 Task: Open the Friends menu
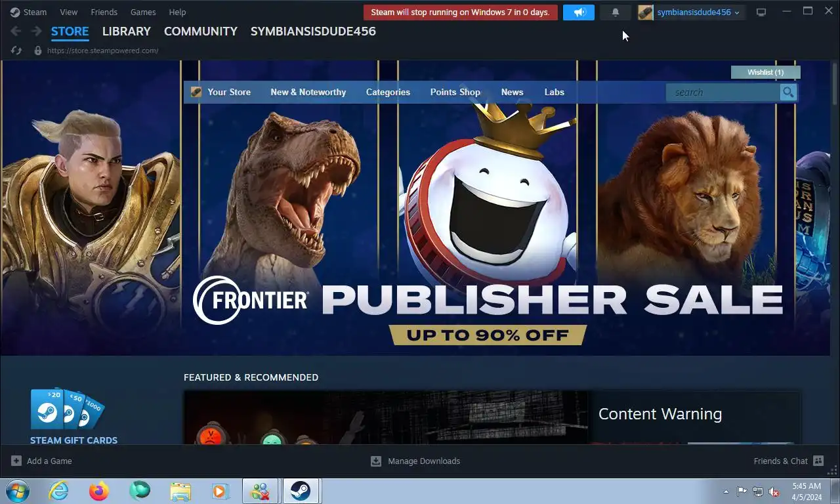click(104, 12)
